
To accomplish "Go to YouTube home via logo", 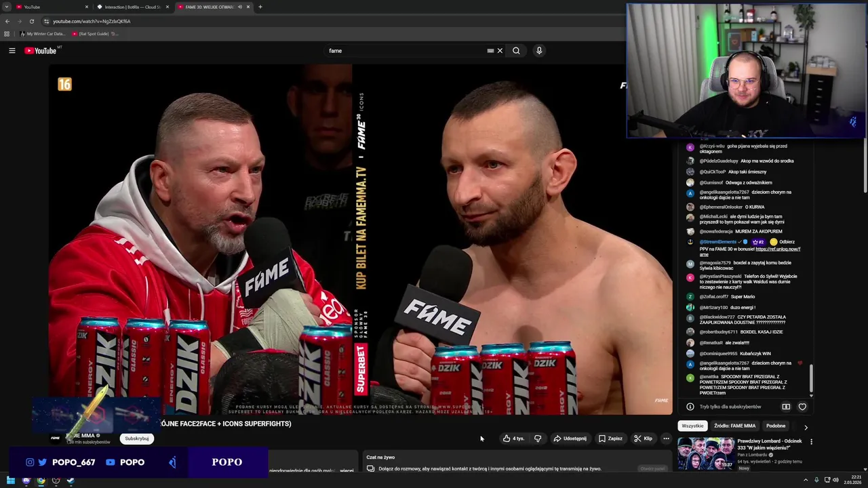I will tap(41, 51).
